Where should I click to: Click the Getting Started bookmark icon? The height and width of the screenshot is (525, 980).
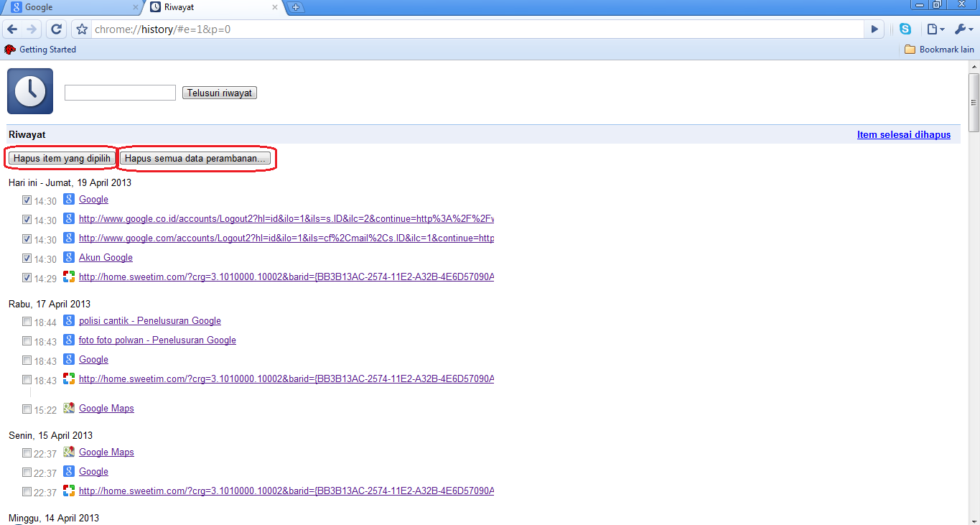pos(10,50)
